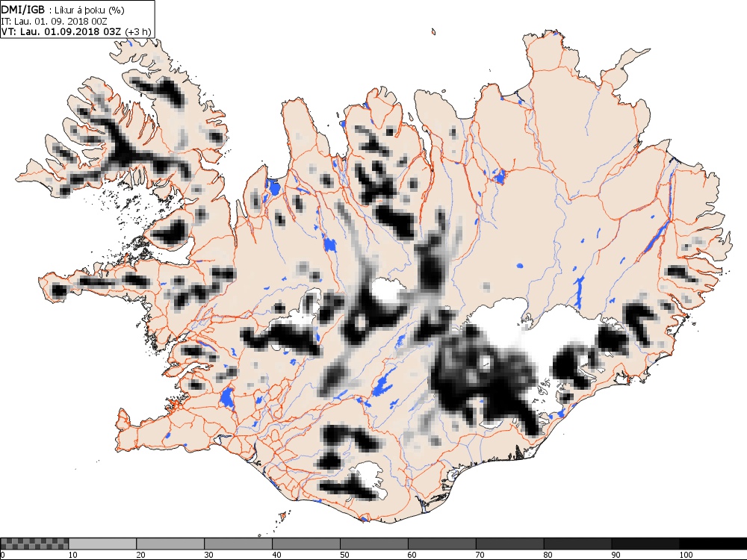747x560 pixels.
Task: Pick the 30–40 gray legend segment
Action: point(238,544)
